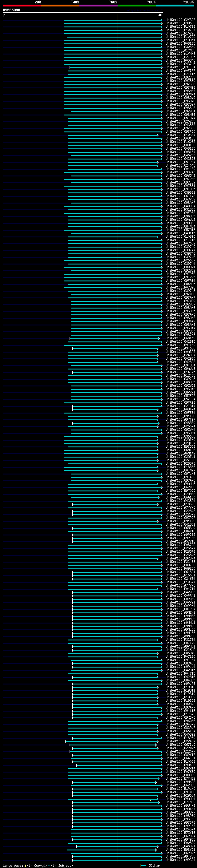Open hit UniRef100_Q306K0
197x868 pixels.
[180, 47]
